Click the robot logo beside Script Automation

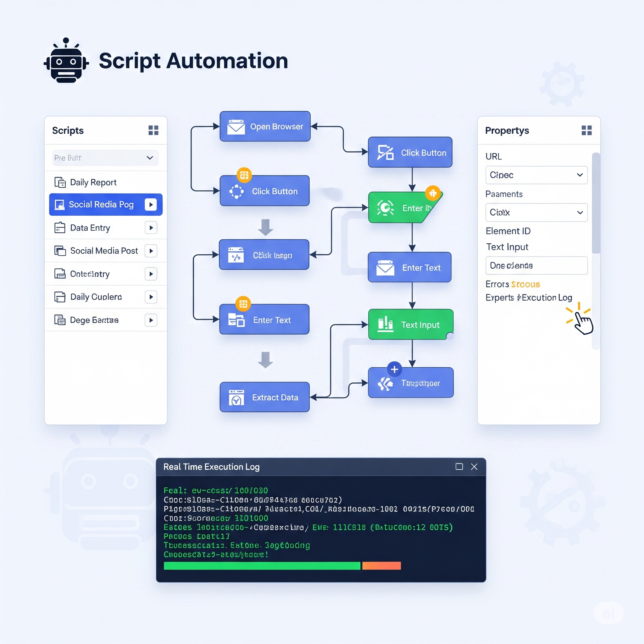tap(66, 61)
